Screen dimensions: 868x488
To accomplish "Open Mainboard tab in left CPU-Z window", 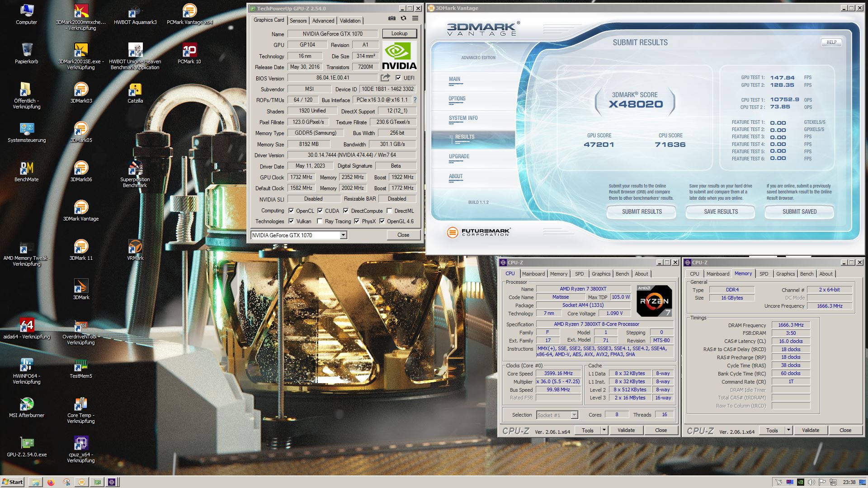I will pos(533,274).
